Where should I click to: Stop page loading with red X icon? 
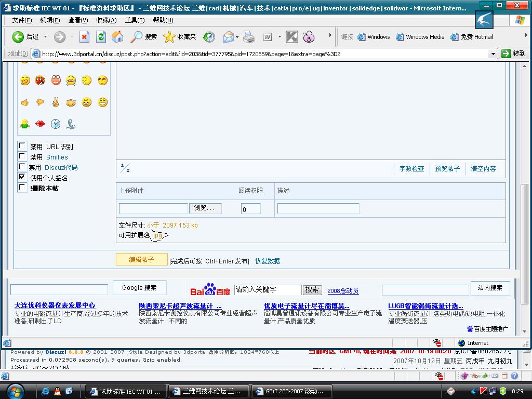coord(84,37)
